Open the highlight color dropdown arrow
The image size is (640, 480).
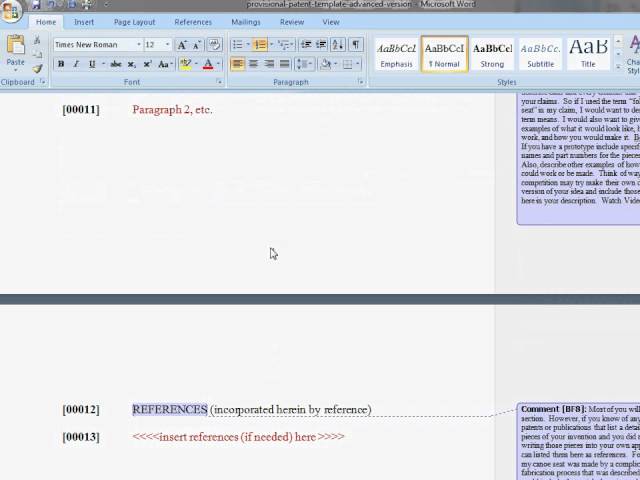(x=196, y=64)
